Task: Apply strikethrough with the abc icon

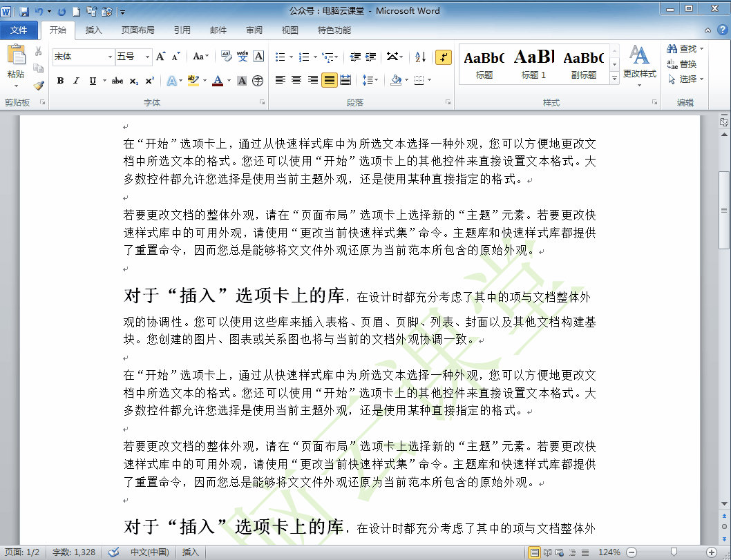Action: 117,81
